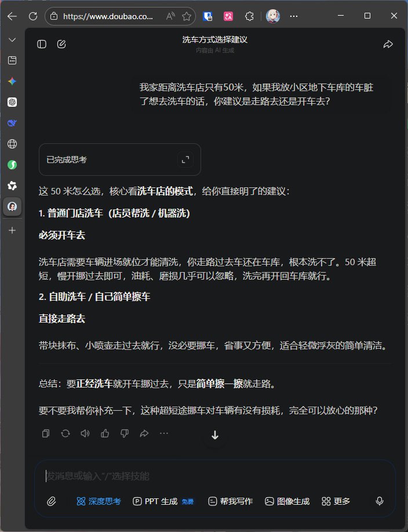Open the 更多 skills menu

coord(336,501)
